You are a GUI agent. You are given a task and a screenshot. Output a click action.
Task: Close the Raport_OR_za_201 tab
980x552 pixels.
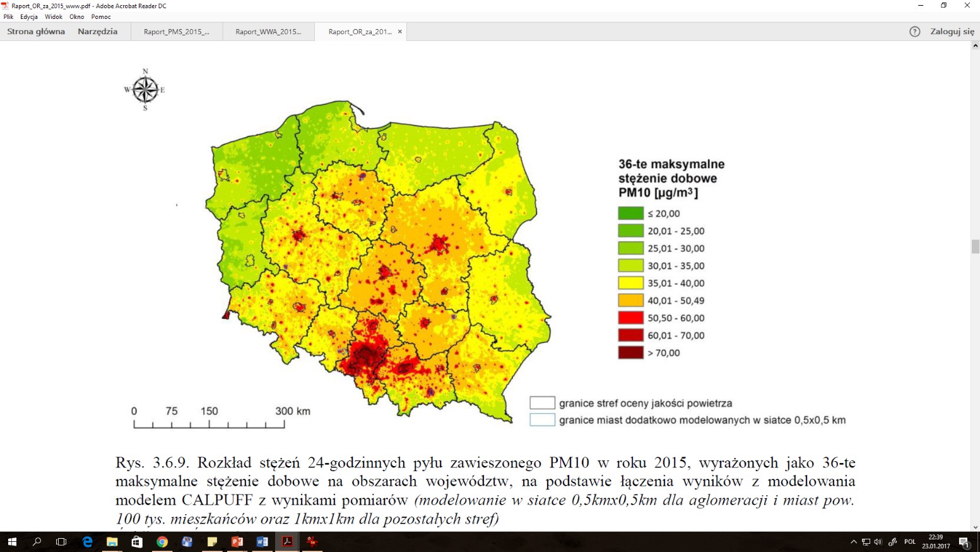click(399, 32)
